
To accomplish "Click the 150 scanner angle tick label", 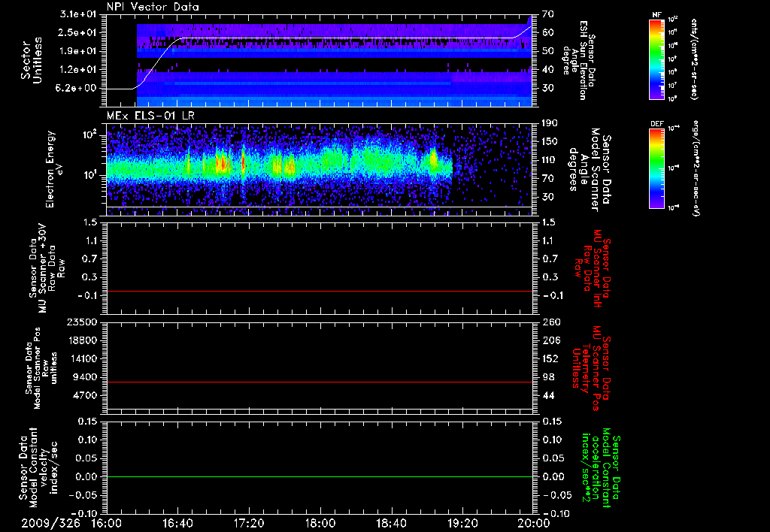I will (550, 142).
